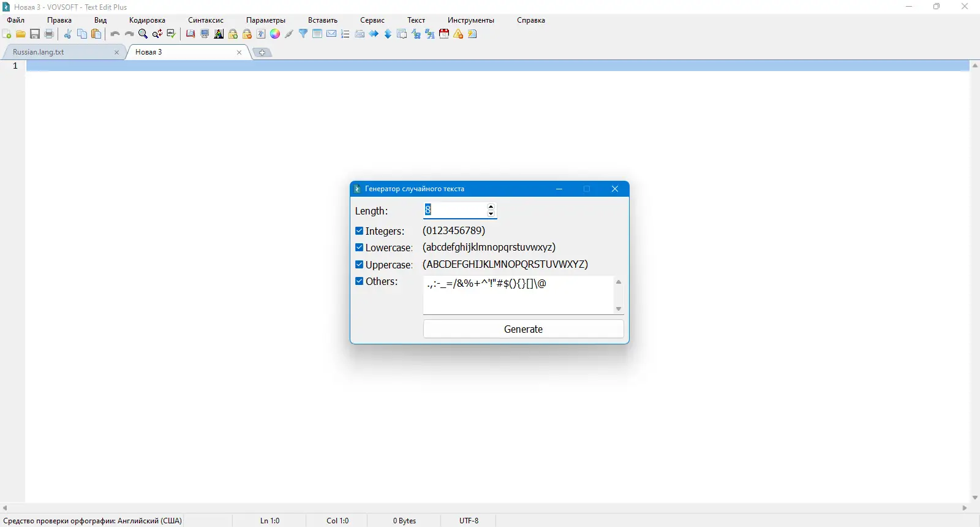Click editor vertical scrollbar down arrow

point(975,498)
